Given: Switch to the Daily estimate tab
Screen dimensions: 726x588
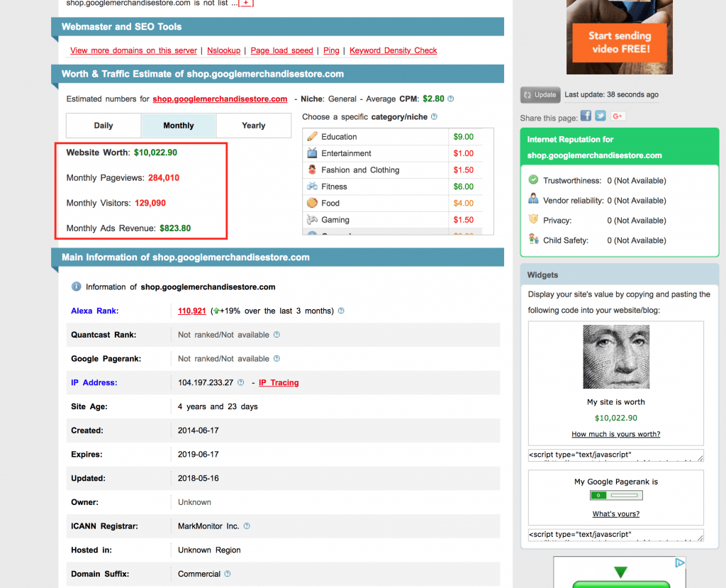Looking at the screenshot, I should pos(104,126).
